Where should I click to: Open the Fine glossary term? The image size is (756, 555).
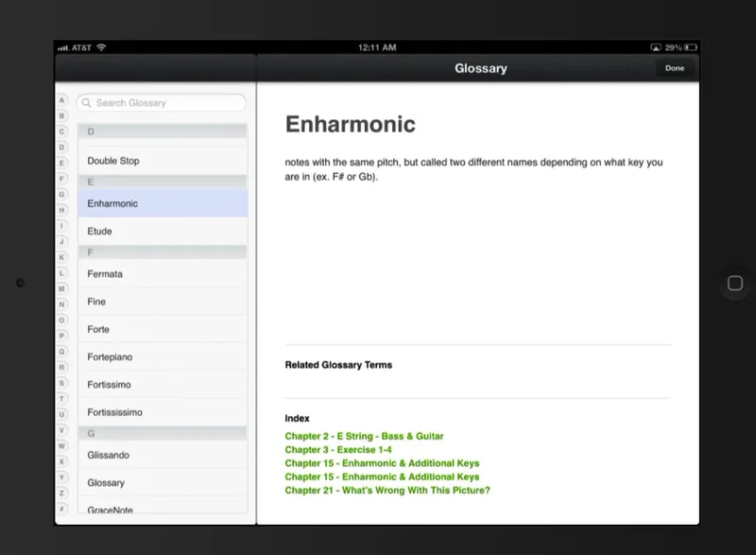tap(163, 302)
